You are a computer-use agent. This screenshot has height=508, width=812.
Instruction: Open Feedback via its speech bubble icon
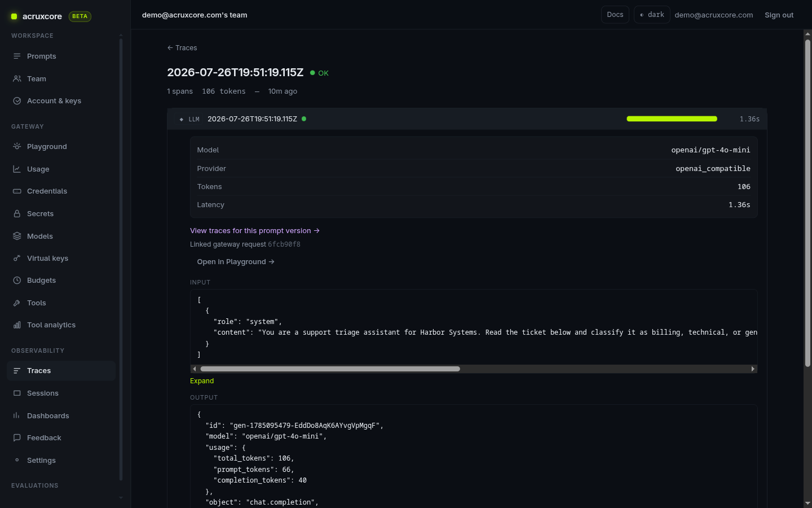(17, 438)
